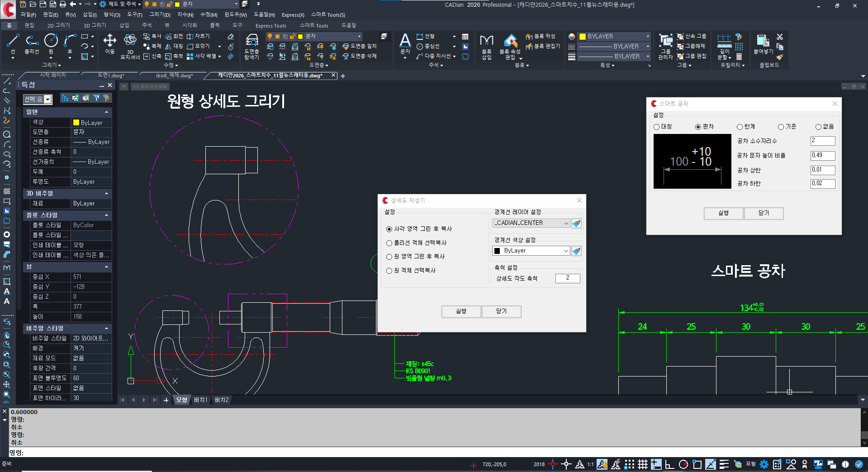Click the yellow BYLAYER color swatch in ribbon
868x472 pixels.
tap(583, 37)
